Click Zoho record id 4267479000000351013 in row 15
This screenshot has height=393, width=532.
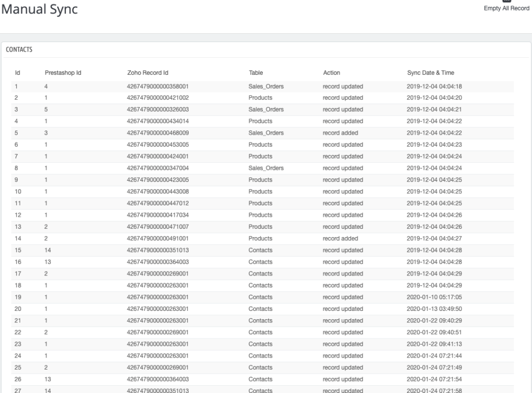158,250
